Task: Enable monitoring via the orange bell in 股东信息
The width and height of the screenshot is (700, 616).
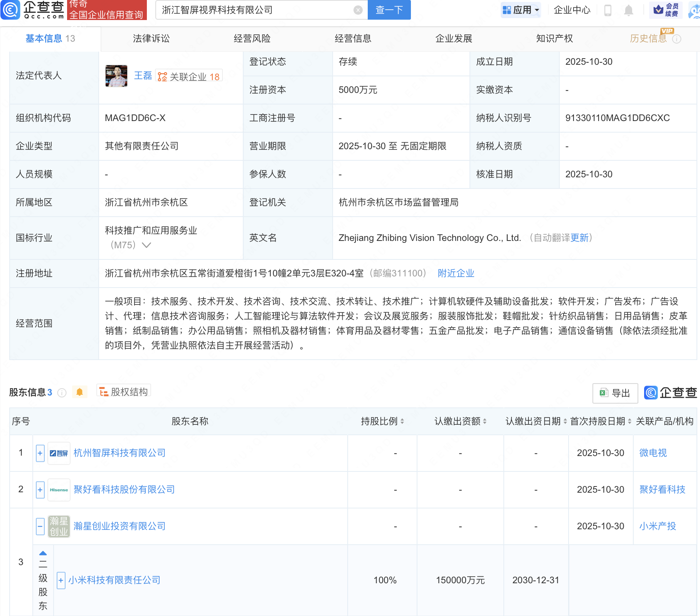Action: (80, 392)
